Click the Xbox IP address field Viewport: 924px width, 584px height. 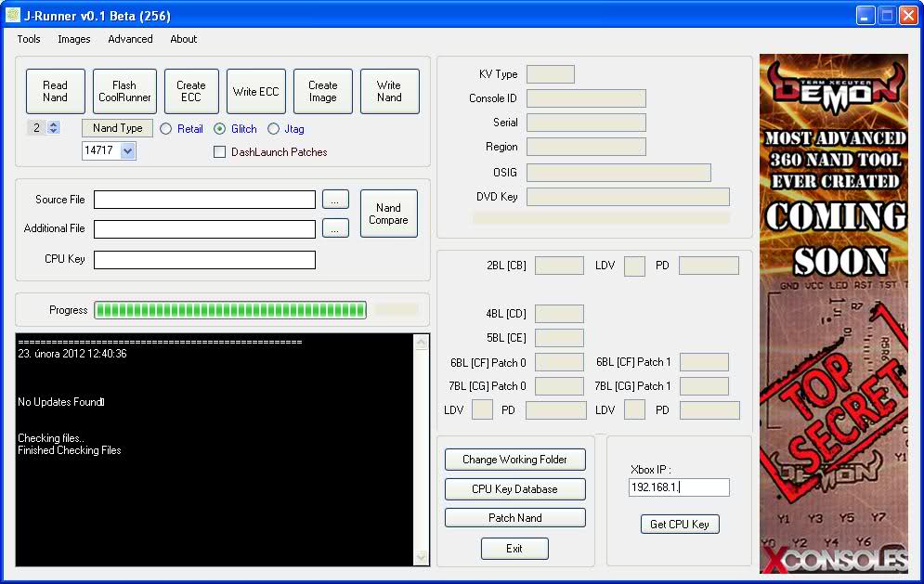(x=679, y=487)
